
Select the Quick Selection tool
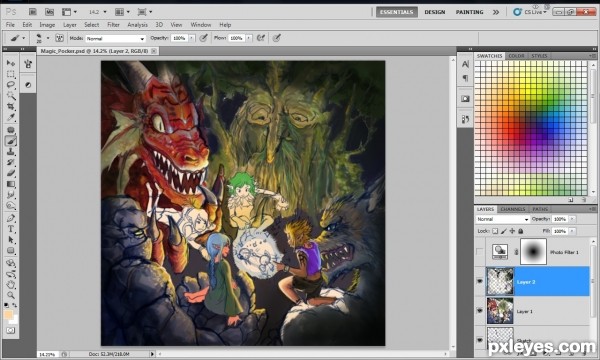(11, 96)
